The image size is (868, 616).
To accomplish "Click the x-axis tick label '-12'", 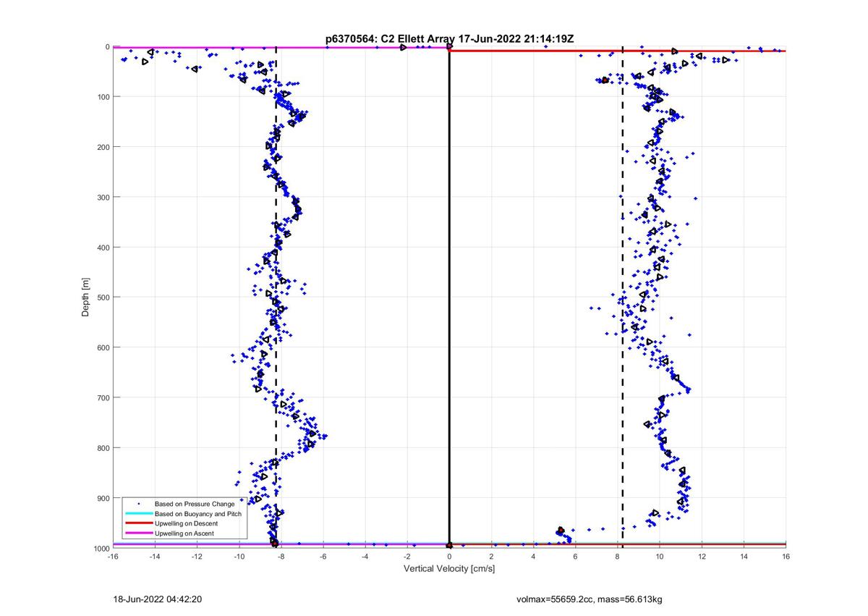I will [x=197, y=557].
